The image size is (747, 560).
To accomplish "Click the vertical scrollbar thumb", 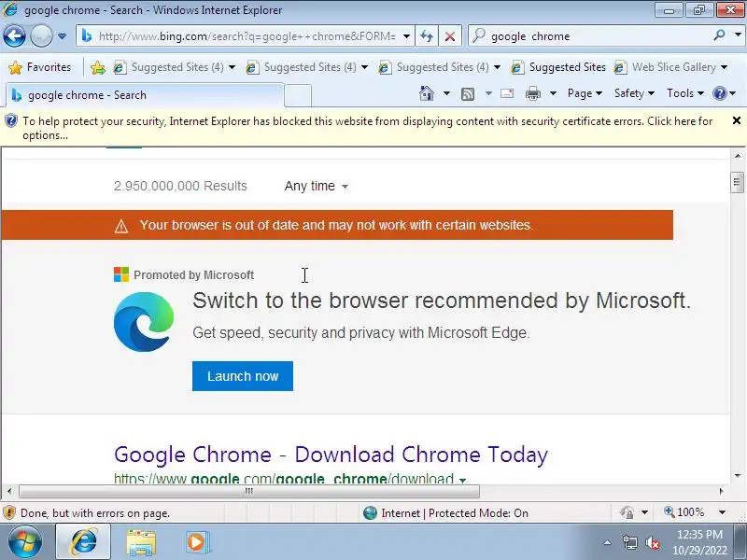I will [x=737, y=182].
